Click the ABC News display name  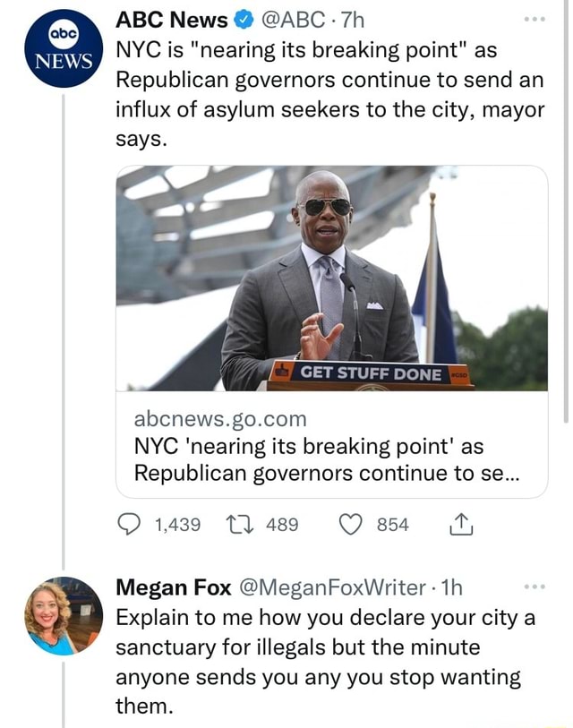pyautogui.click(x=173, y=20)
